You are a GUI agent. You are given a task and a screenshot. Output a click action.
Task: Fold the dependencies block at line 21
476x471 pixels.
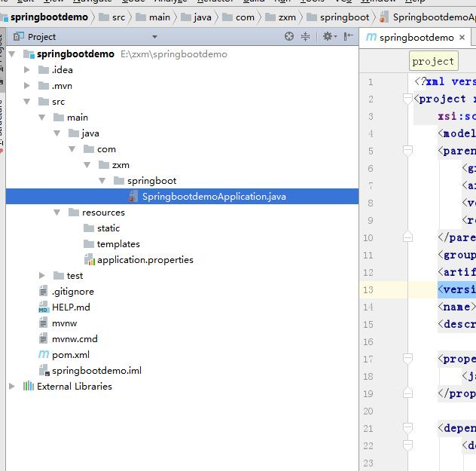pyautogui.click(x=407, y=428)
